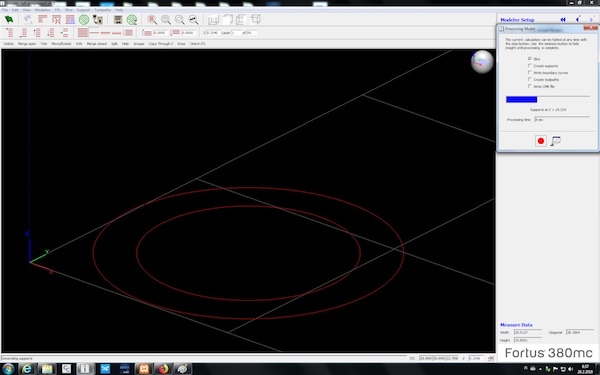The width and height of the screenshot is (600, 375).
Task: Open the Help menu
Action: pyautogui.click(x=119, y=10)
